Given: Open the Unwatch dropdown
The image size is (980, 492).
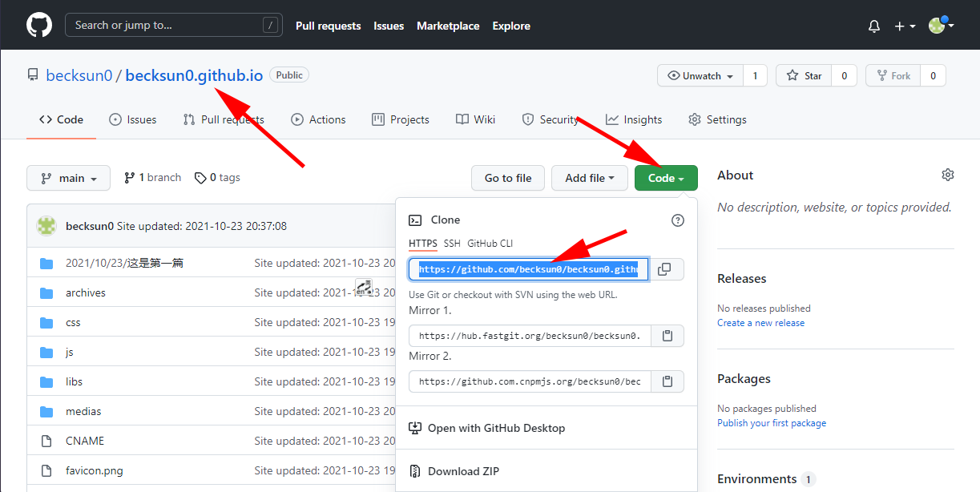Looking at the screenshot, I should [700, 75].
